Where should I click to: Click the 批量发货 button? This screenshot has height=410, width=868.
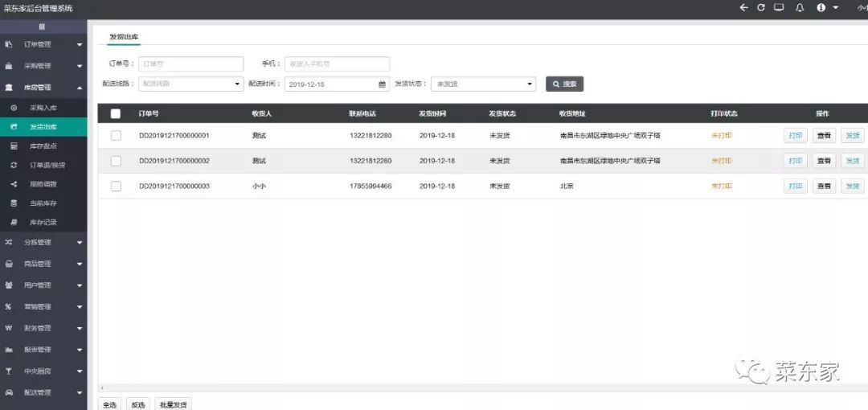(x=174, y=404)
